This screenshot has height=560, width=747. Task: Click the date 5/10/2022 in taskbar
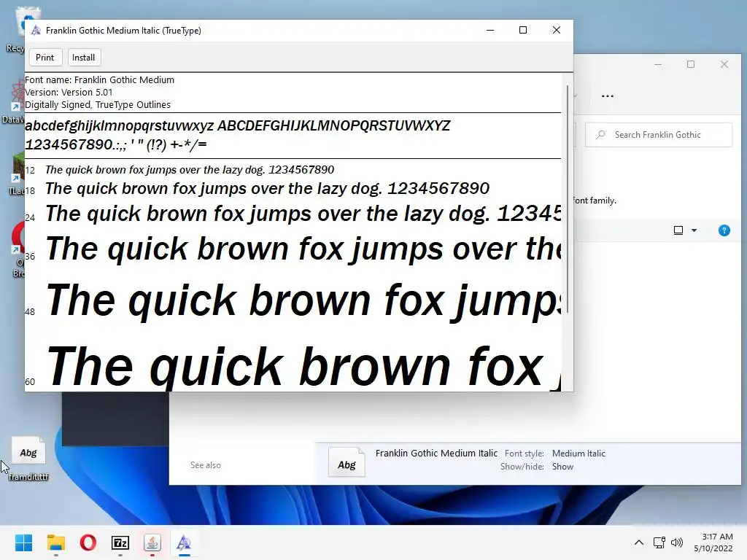pos(713,548)
